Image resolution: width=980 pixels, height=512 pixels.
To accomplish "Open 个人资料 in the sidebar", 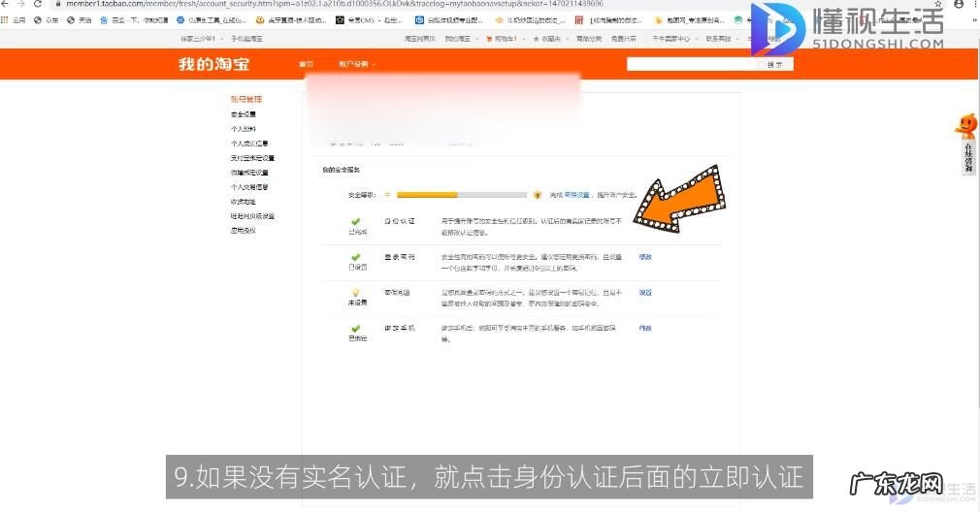I will pyautogui.click(x=244, y=129).
